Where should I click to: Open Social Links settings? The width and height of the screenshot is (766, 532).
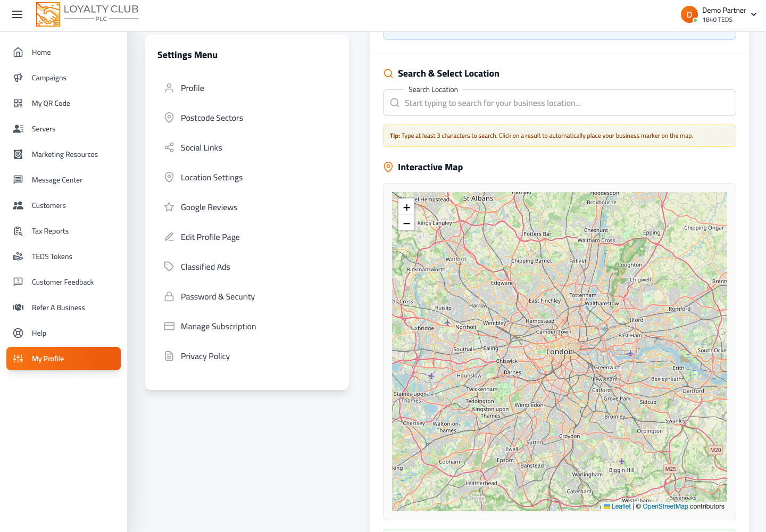[247, 148]
